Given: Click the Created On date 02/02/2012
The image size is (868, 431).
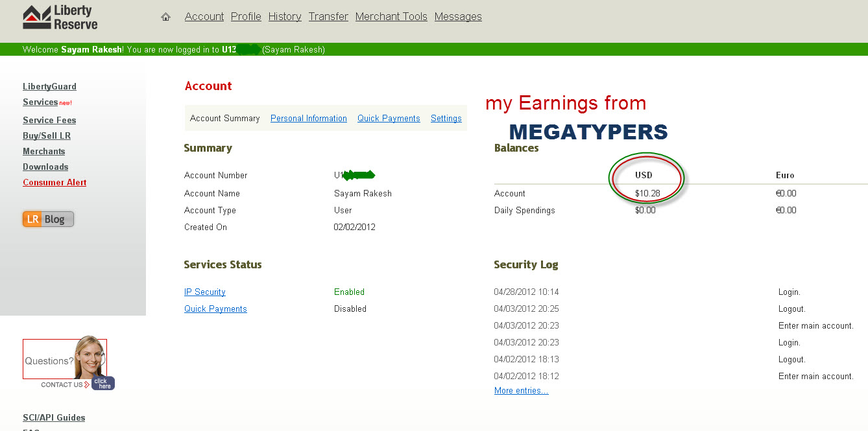Looking at the screenshot, I should pyautogui.click(x=355, y=227).
